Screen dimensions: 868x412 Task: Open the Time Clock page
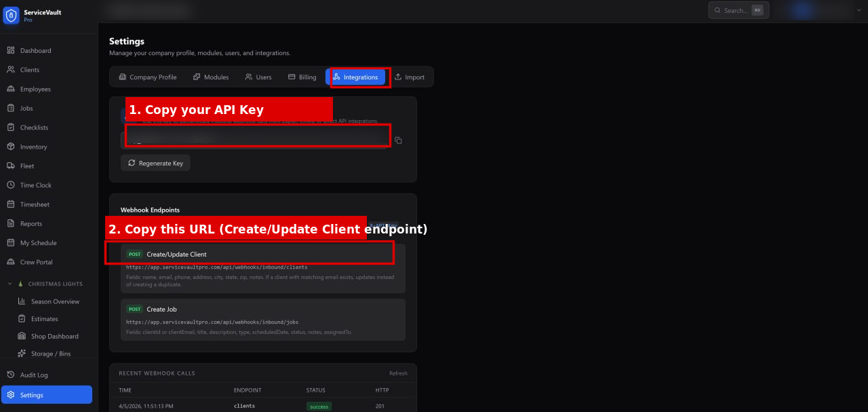[x=35, y=185]
